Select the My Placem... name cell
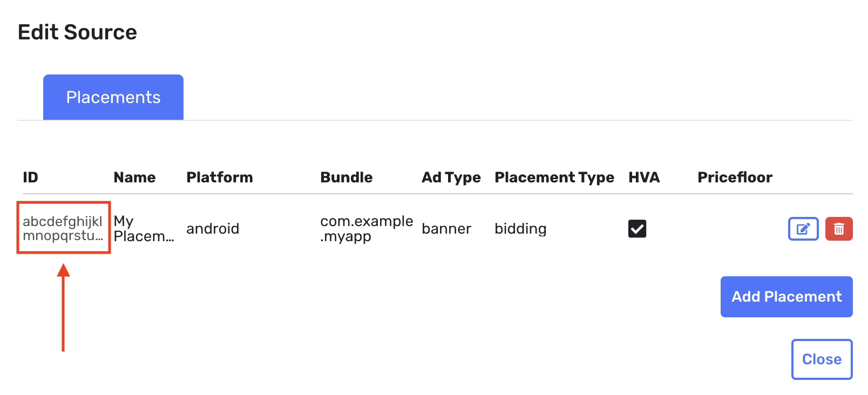The width and height of the screenshot is (868, 395). [144, 229]
